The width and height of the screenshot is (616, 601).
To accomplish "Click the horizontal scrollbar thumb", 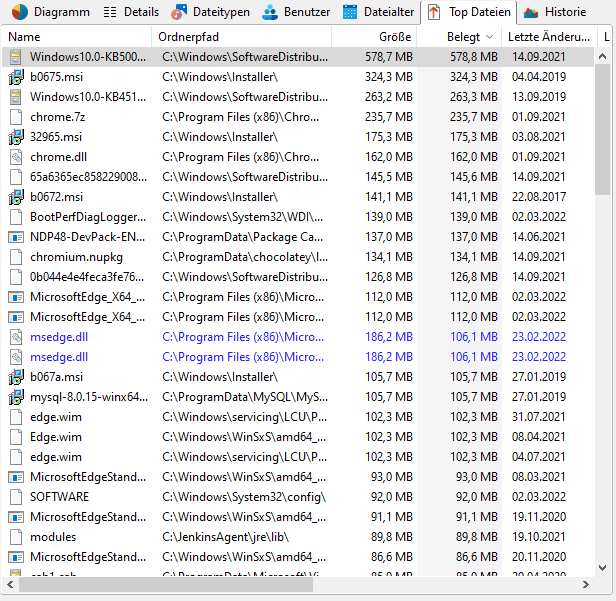I will (166, 585).
